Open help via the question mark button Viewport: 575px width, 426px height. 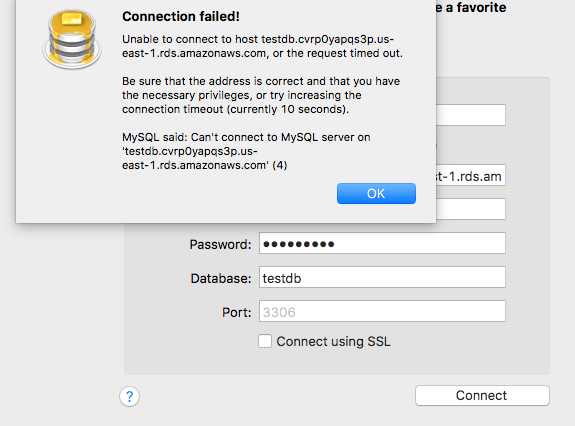[x=129, y=396]
